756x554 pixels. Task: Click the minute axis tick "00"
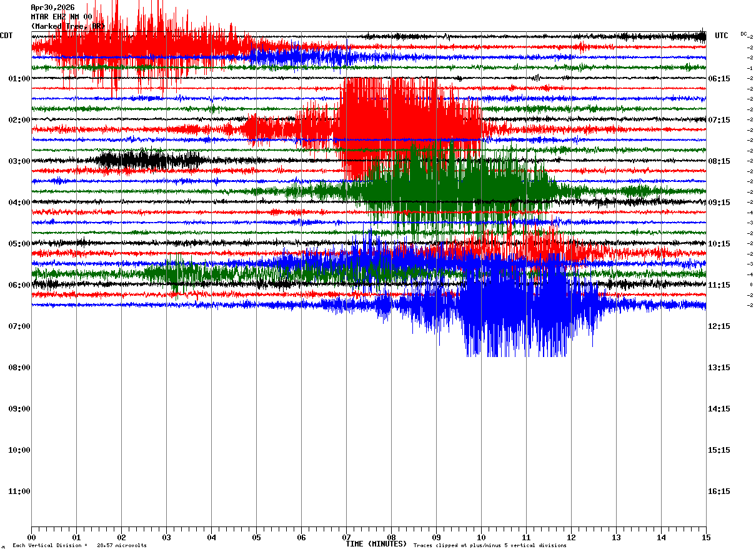coord(31,537)
